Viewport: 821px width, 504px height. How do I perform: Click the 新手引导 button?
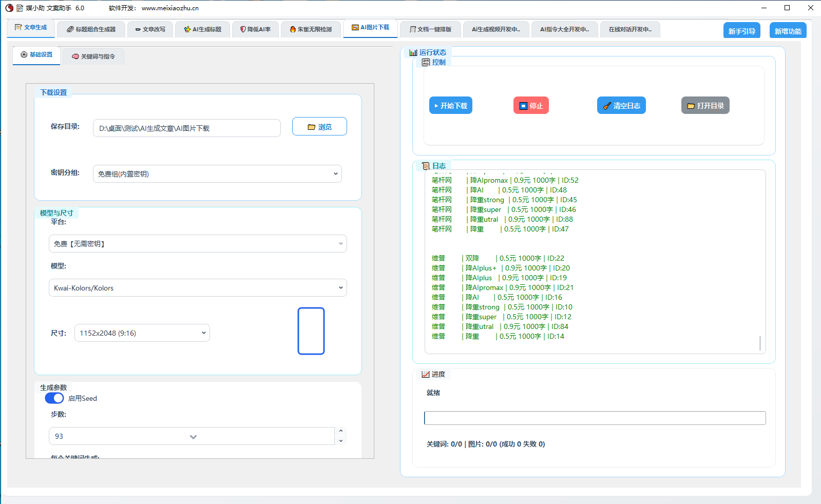click(741, 31)
